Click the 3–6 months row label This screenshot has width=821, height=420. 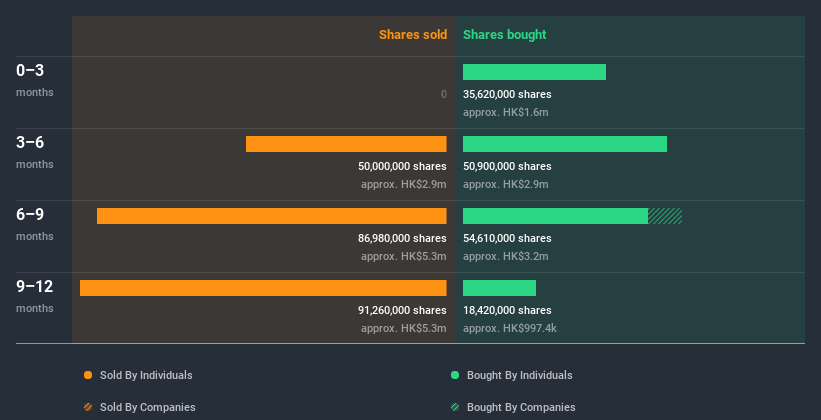click(35, 152)
